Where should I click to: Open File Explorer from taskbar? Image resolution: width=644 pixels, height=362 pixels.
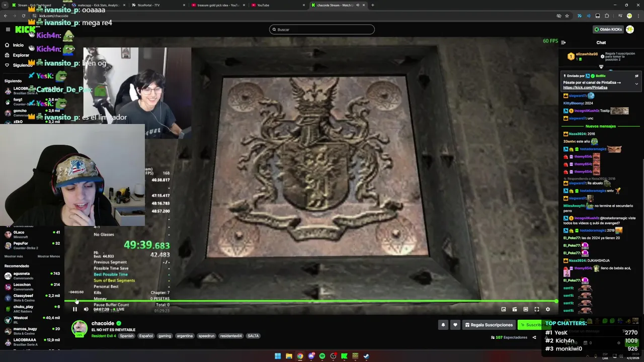click(x=289, y=356)
